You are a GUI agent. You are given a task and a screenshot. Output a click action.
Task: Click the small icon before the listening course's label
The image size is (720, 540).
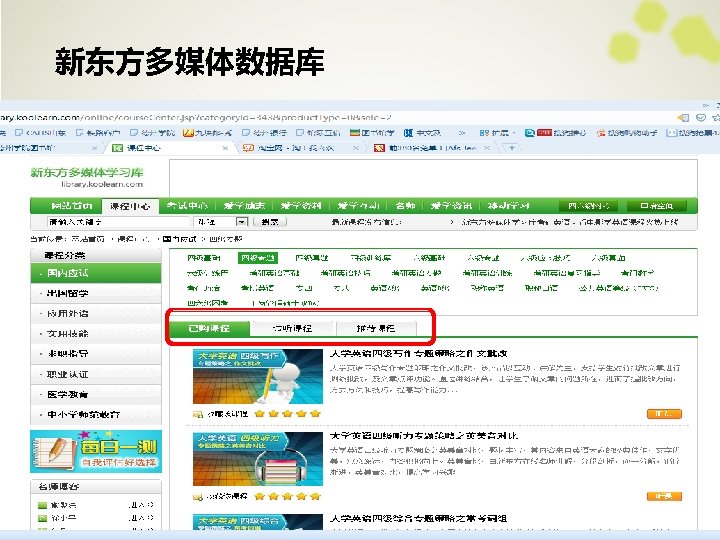coord(198,497)
